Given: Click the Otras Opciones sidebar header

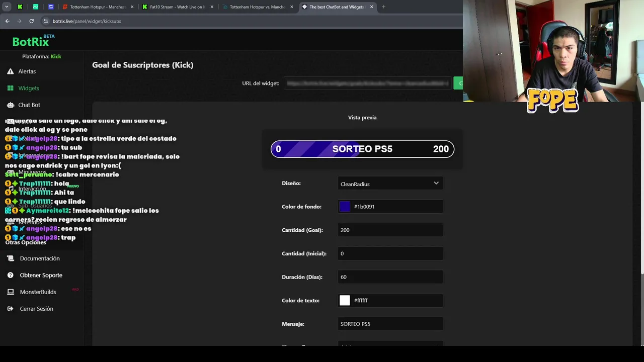Looking at the screenshot, I should click(x=26, y=242).
